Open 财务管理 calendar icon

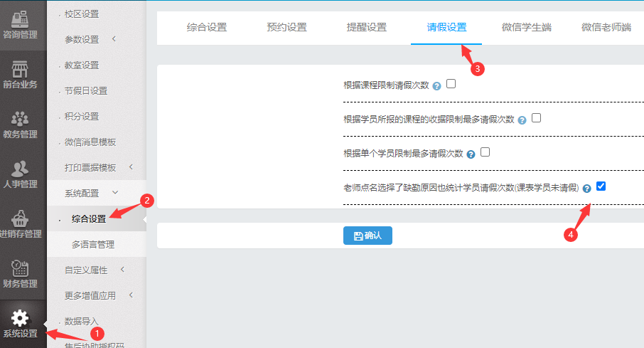tap(20, 268)
